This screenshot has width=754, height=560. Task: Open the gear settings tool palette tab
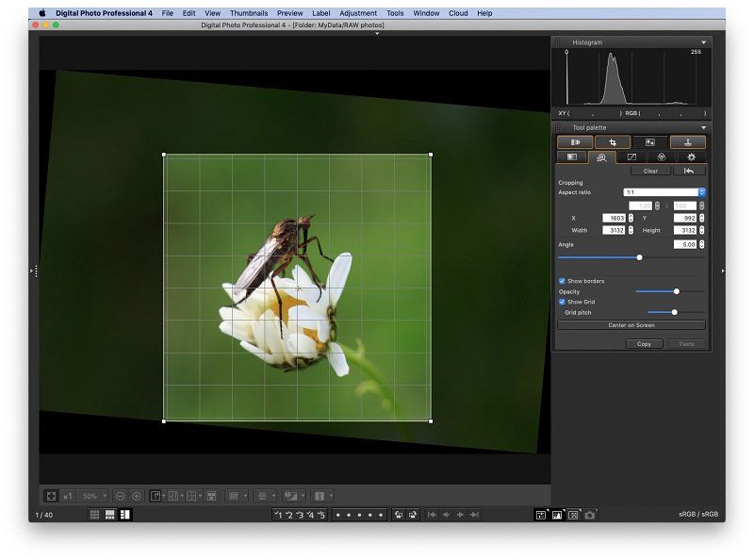point(691,156)
